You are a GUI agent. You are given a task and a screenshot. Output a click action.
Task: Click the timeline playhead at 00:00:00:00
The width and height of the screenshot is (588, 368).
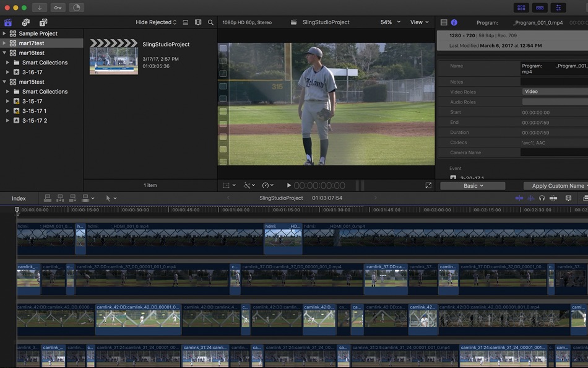[x=17, y=210]
